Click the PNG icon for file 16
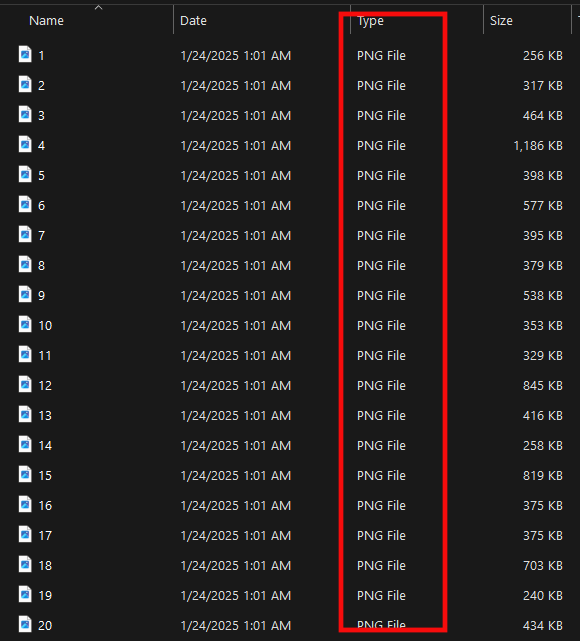This screenshot has height=641, width=580. [x=25, y=504]
